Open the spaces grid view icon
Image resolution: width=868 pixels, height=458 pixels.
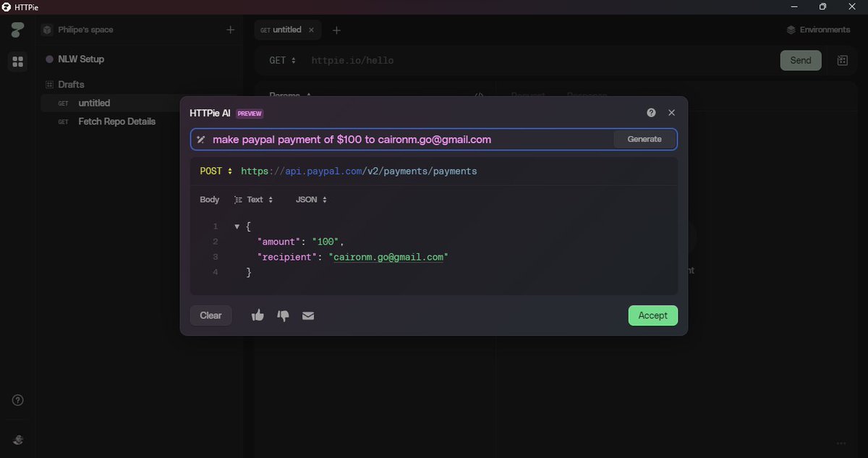17,62
